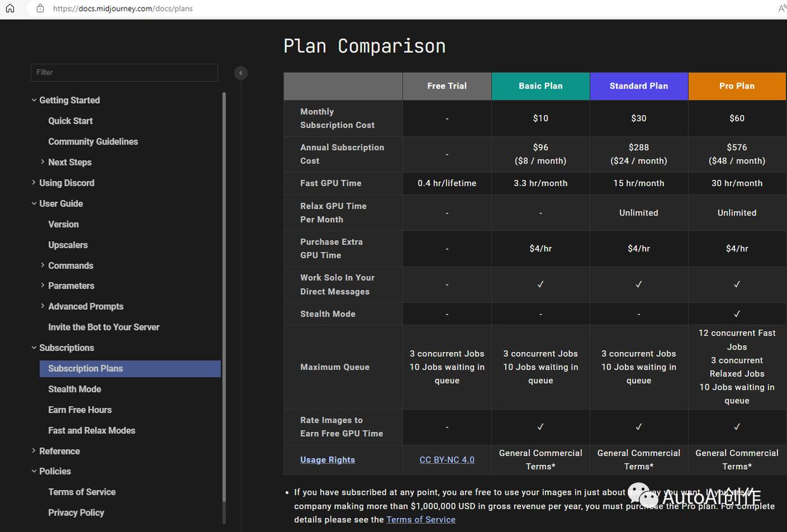Open Terms of Service in sidebar

click(x=82, y=492)
